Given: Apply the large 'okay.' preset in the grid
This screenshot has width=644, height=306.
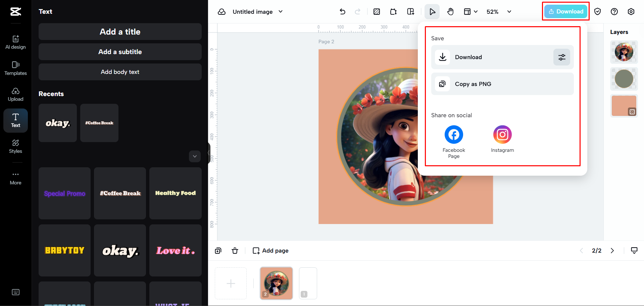Looking at the screenshot, I should click(120, 251).
